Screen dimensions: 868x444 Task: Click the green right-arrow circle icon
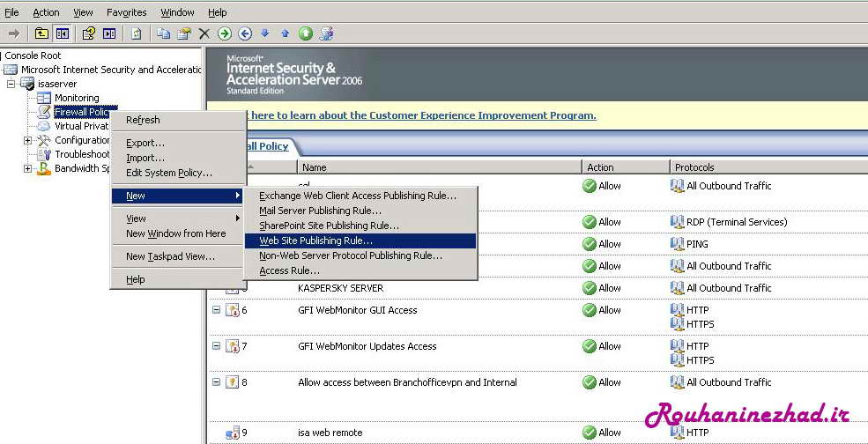pos(224,33)
